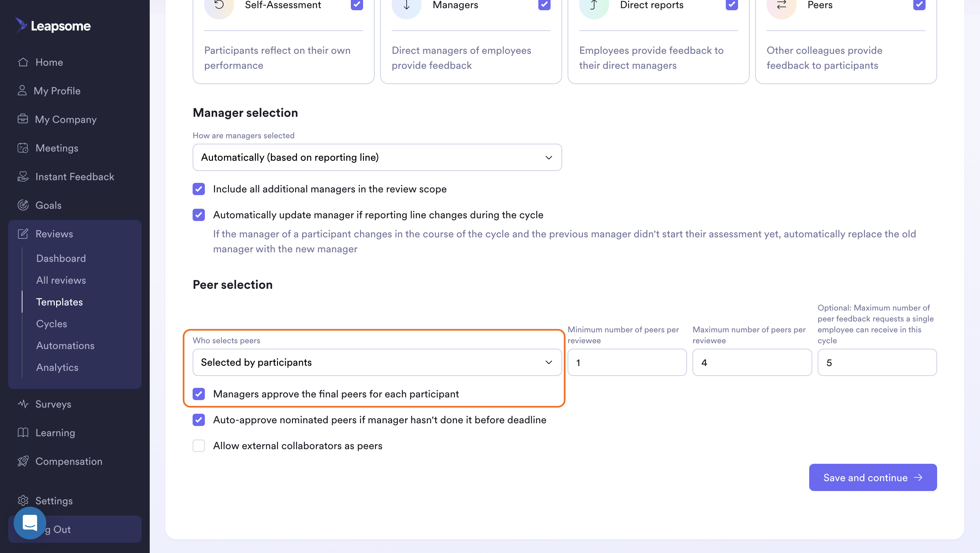
Task: Click the maximum number of peers field
Action: (752, 362)
